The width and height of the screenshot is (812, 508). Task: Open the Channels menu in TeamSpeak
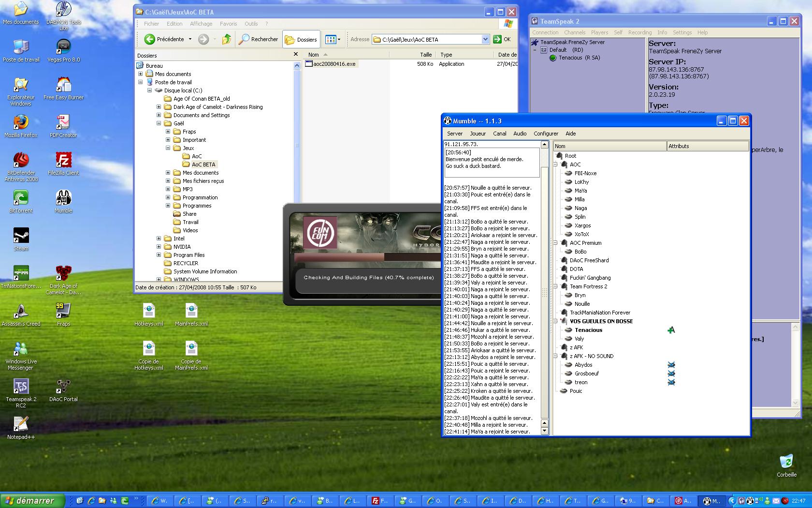tap(574, 32)
